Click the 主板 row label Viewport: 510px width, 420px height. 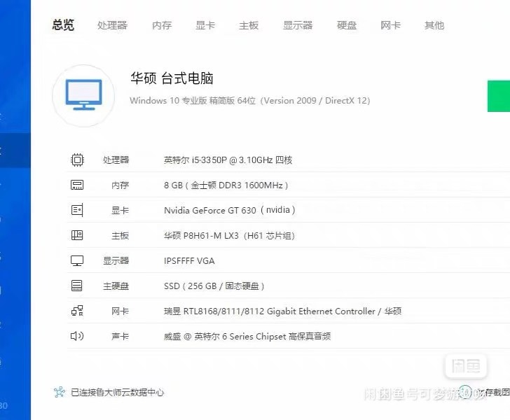tap(120, 236)
